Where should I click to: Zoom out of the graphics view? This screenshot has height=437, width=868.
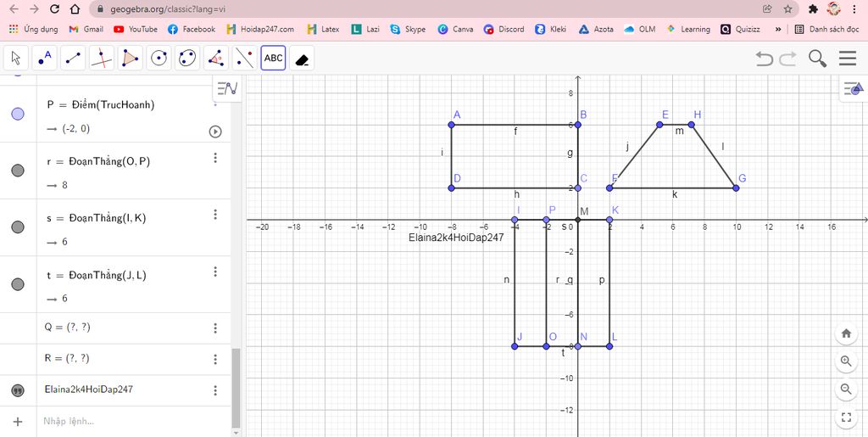(x=846, y=389)
